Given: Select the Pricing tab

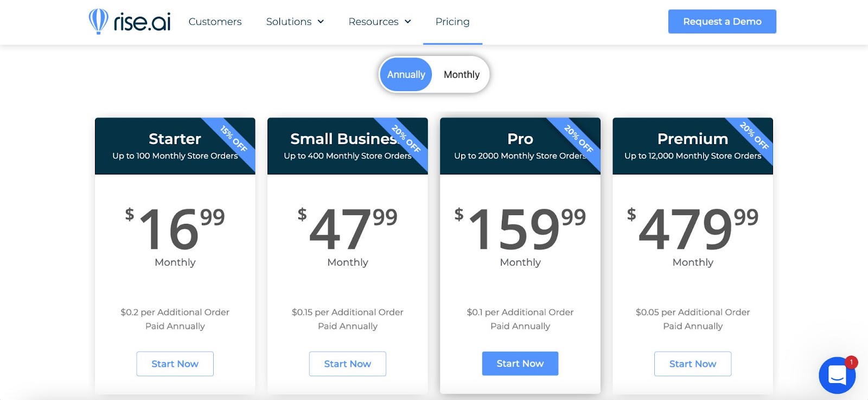Looking at the screenshot, I should (x=452, y=21).
